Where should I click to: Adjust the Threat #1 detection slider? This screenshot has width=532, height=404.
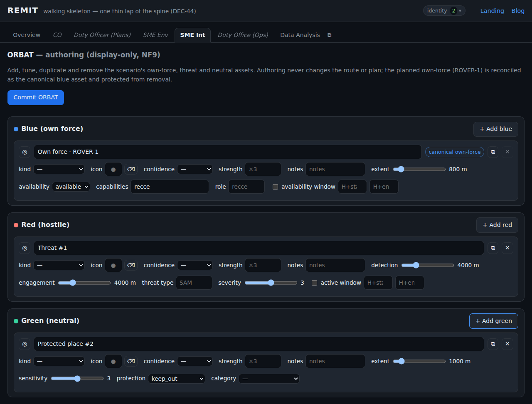[x=428, y=266]
